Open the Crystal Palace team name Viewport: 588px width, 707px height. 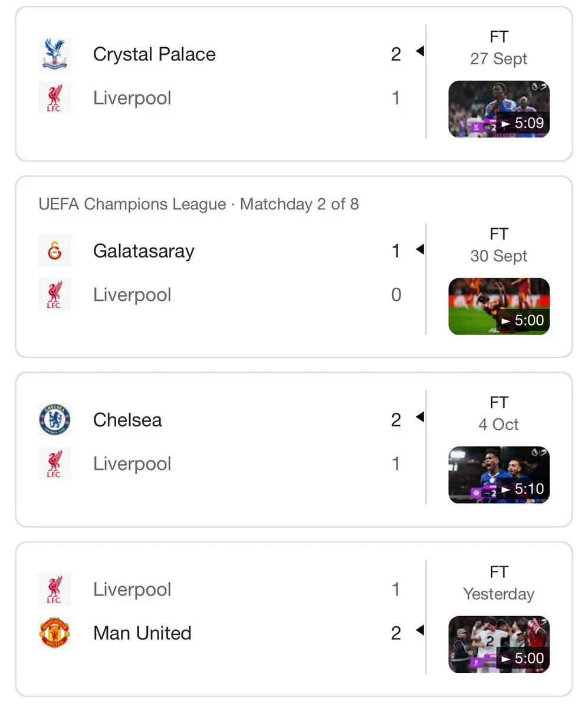pos(154,54)
